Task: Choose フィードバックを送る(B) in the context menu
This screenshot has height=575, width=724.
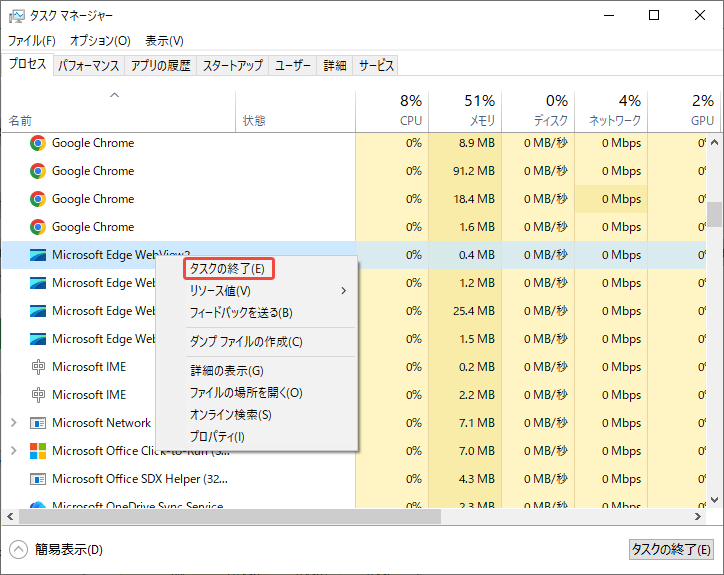Action: 241,313
